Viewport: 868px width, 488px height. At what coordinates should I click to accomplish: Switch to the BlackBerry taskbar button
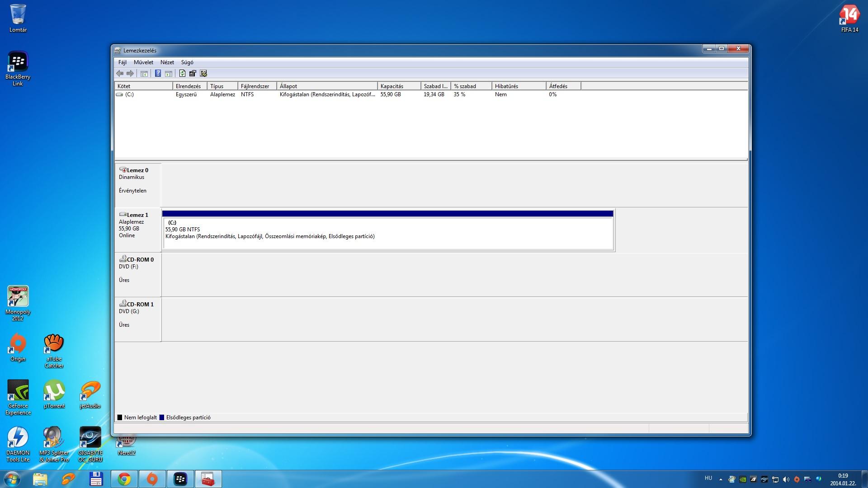tap(180, 479)
